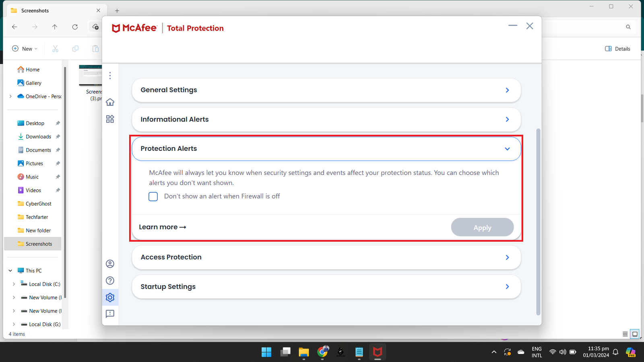Open McAfee feedback icon in sidebar
This screenshot has width=644, height=362.
coord(110,314)
